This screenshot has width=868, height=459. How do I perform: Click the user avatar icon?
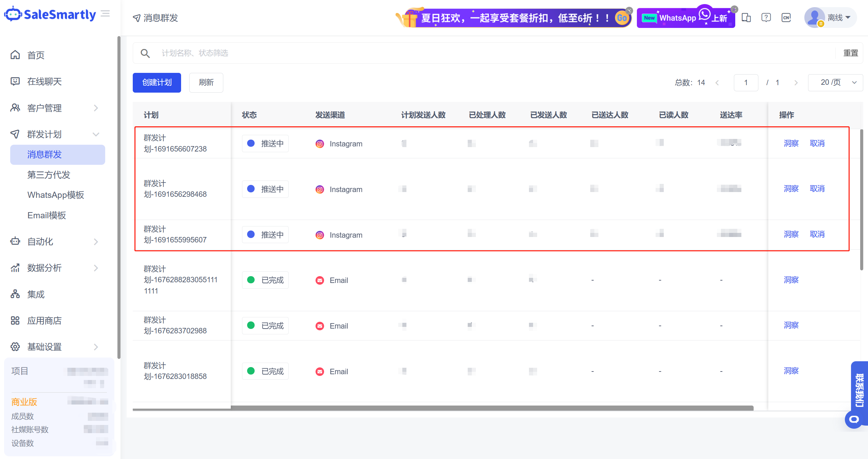click(x=814, y=18)
